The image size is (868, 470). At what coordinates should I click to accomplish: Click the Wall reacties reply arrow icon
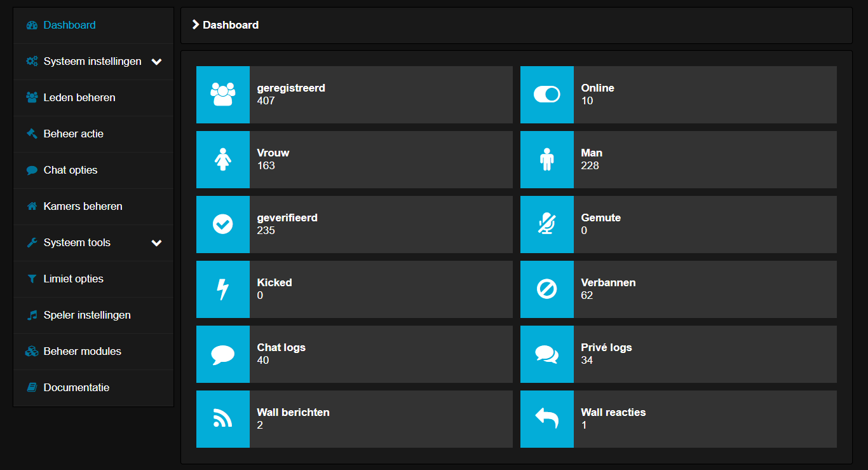pyautogui.click(x=546, y=419)
